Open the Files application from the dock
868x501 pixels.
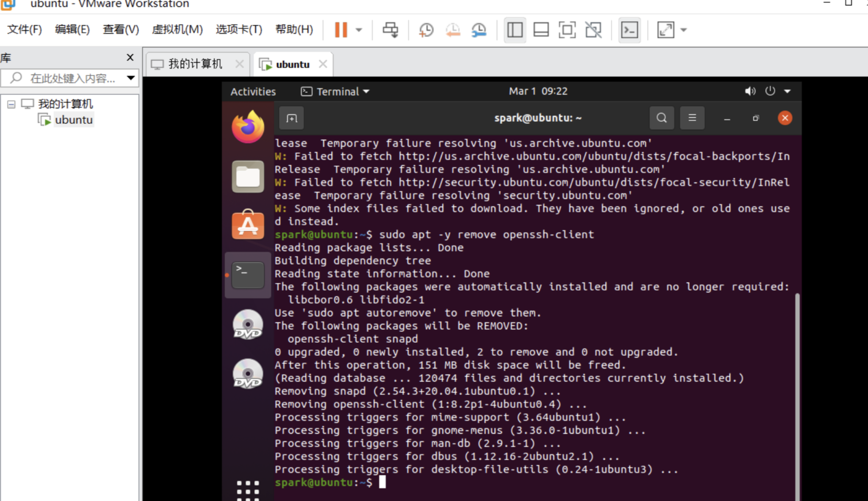[247, 177]
